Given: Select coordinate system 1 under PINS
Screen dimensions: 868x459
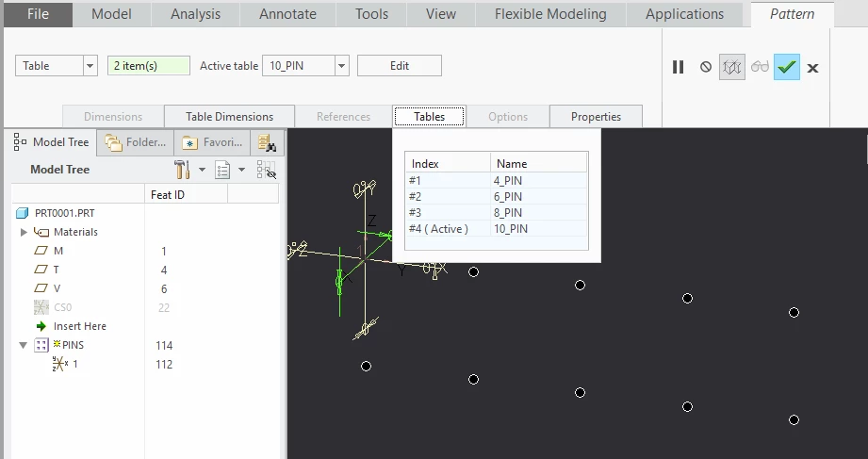Looking at the screenshot, I should pos(59,364).
